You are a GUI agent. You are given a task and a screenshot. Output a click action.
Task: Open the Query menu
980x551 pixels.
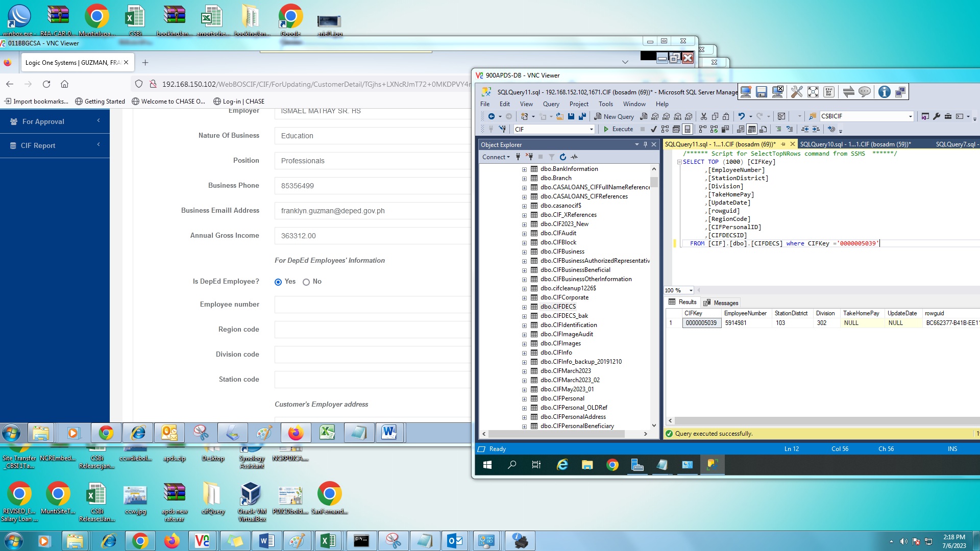[x=551, y=104]
